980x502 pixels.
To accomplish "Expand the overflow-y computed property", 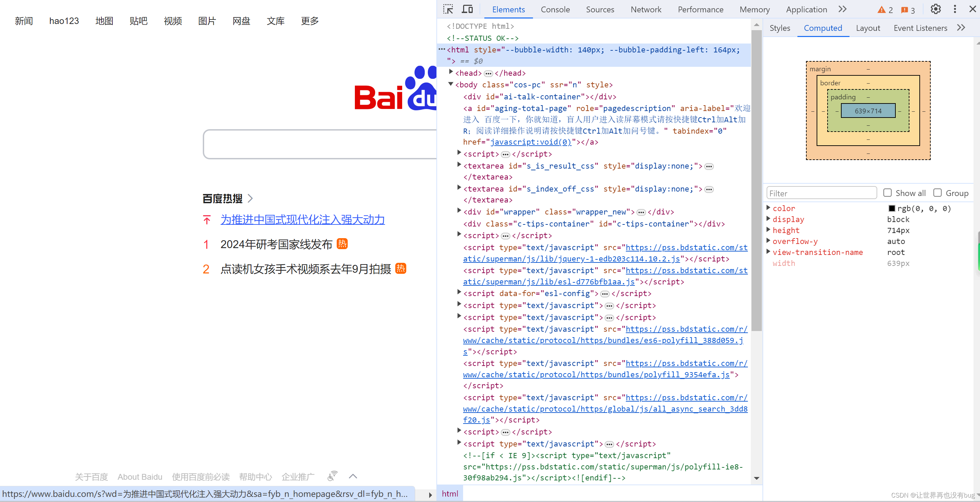I will [768, 241].
